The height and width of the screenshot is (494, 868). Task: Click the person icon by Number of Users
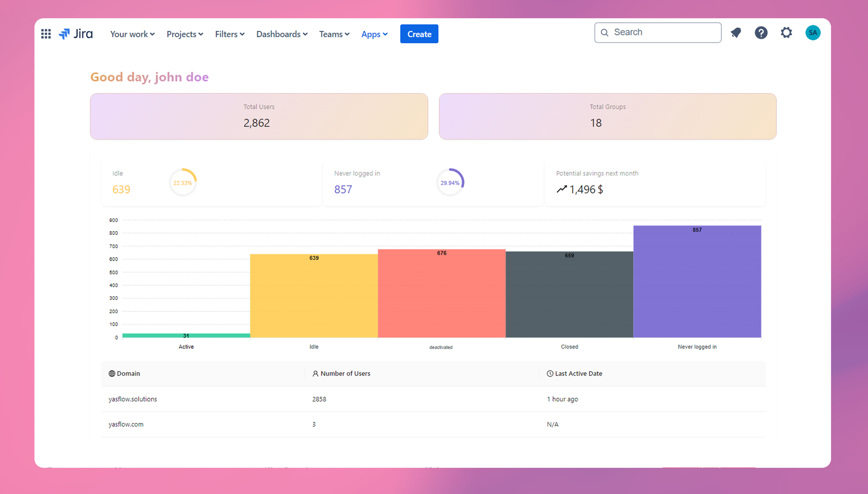(x=315, y=374)
